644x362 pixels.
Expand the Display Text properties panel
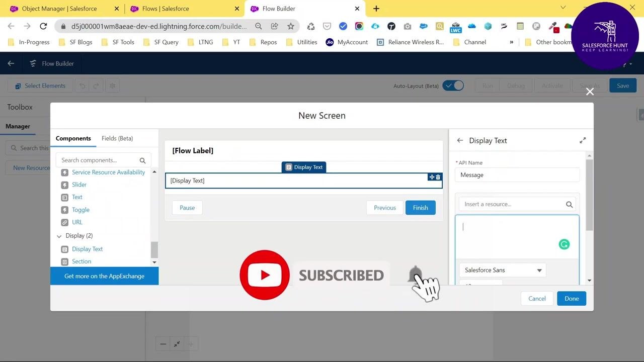[x=583, y=140]
